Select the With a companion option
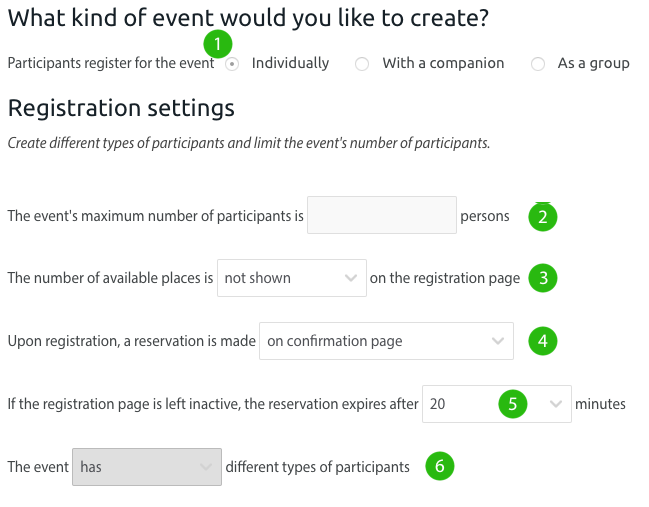This screenshot has height=507, width=649. coord(362,64)
